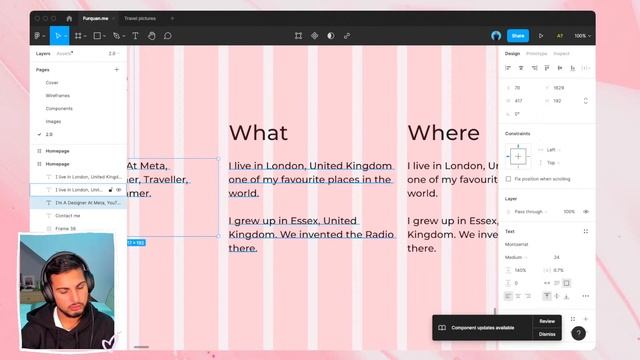The width and height of the screenshot is (640, 360).
Task: Switch to the Layers tab
Action: click(43, 53)
